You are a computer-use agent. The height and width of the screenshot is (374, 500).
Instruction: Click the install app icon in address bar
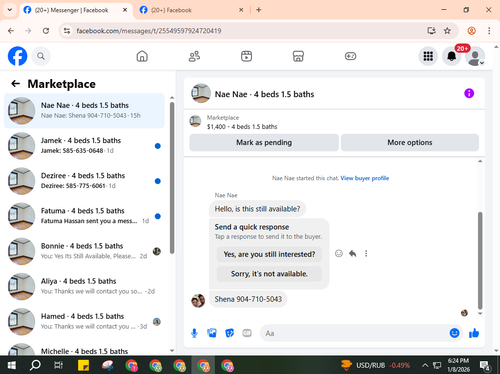point(431,31)
